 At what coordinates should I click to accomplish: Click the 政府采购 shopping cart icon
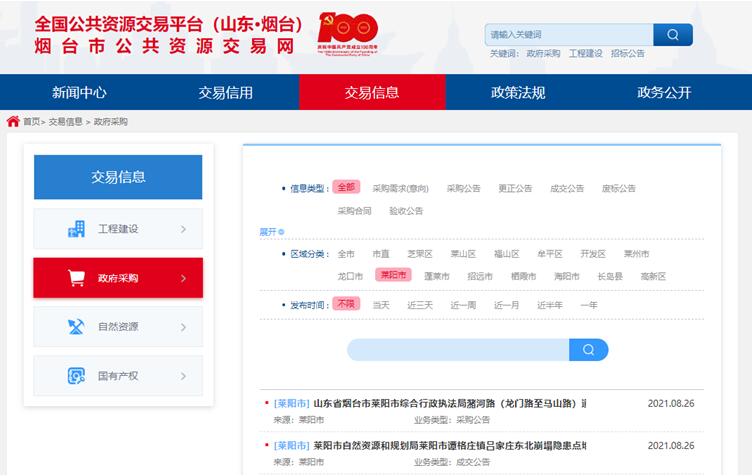click(x=76, y=278)
